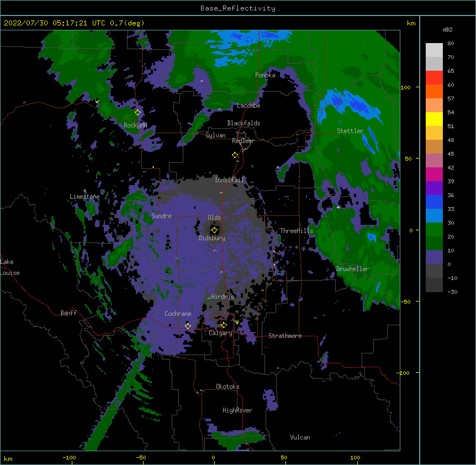Image resolution: width=476 pixels, height=465 pixels.
Task: Click the yellow marker below Cochrane label
Action: click(188, 326)
